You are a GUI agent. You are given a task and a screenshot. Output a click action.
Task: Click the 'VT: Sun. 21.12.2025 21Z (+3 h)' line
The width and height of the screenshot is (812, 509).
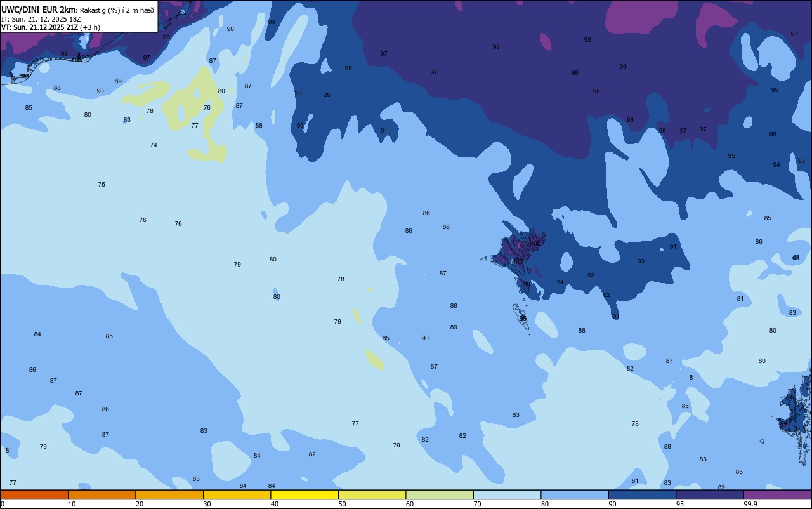tap(51, 27)
